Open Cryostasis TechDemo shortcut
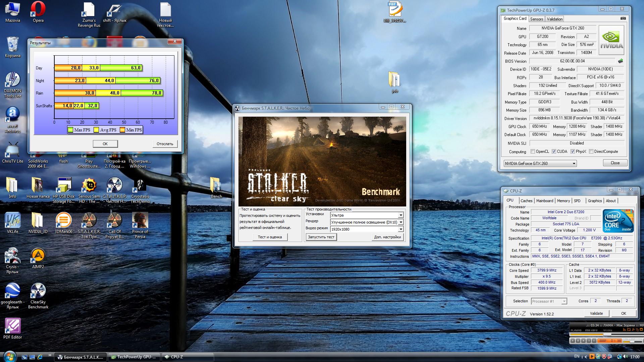This screenshot has height=362, width=644. [x=140, y=191]
